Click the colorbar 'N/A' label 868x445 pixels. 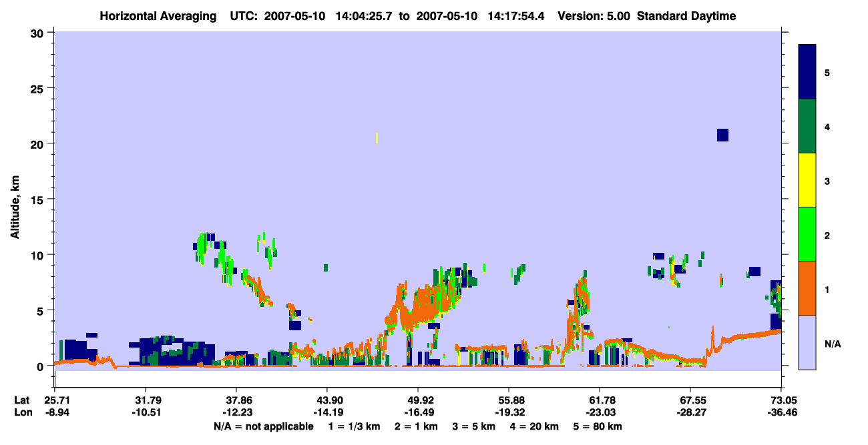pyautogui.click(x=832, y=344)
